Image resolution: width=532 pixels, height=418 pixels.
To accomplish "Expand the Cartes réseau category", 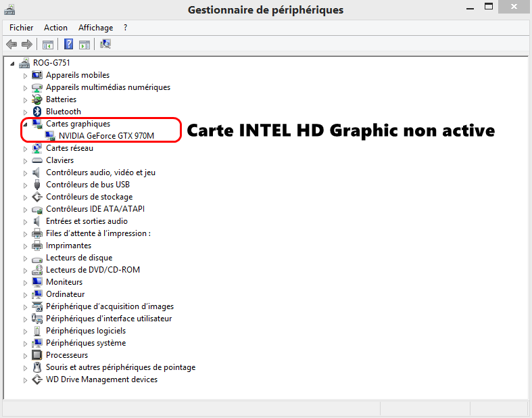I will tap(26, 148).
